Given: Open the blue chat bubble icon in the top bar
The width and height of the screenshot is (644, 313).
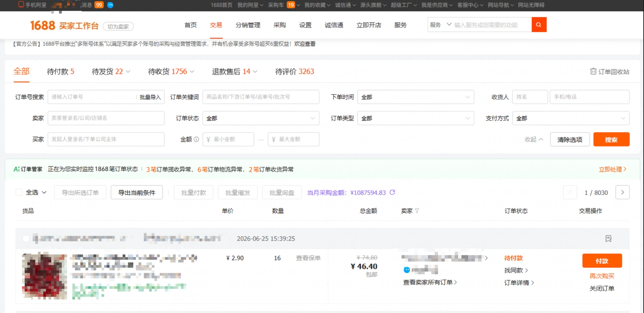Looking at the screenshot, I should pyautogui.click(x=110, y=5).
